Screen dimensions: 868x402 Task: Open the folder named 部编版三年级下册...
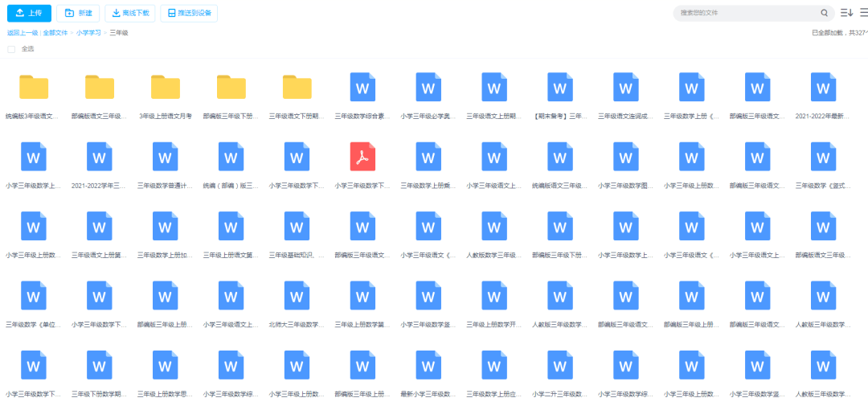[x=231, y=87]
